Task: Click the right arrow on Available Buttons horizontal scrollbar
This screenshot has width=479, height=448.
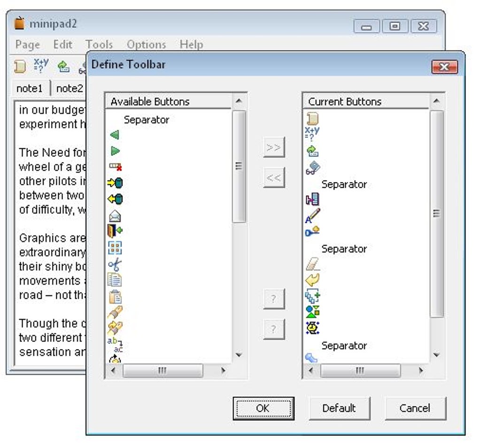Action: (x=224, y=371)
